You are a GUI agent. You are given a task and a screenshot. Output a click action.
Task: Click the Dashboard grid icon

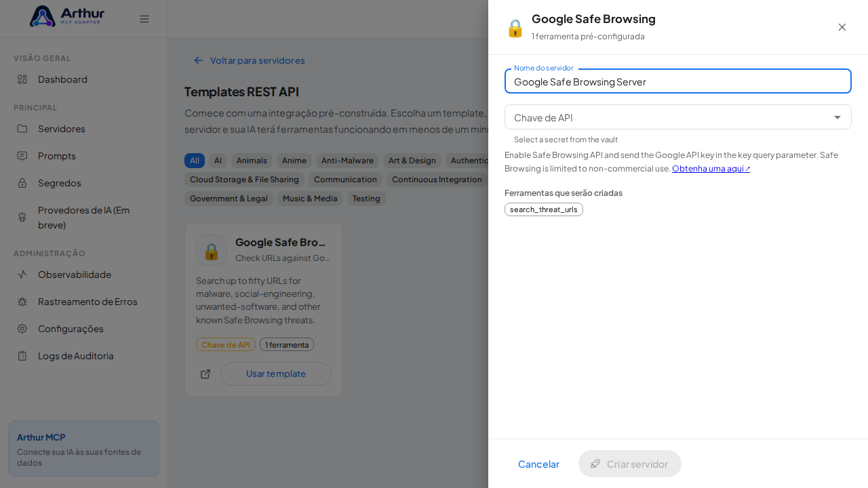(x=22, y=79)
